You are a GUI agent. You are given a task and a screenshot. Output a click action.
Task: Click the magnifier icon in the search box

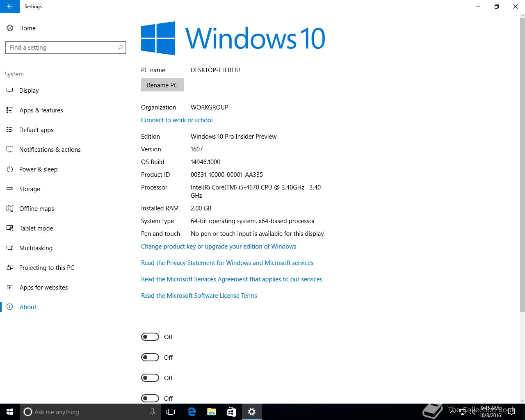120,48
